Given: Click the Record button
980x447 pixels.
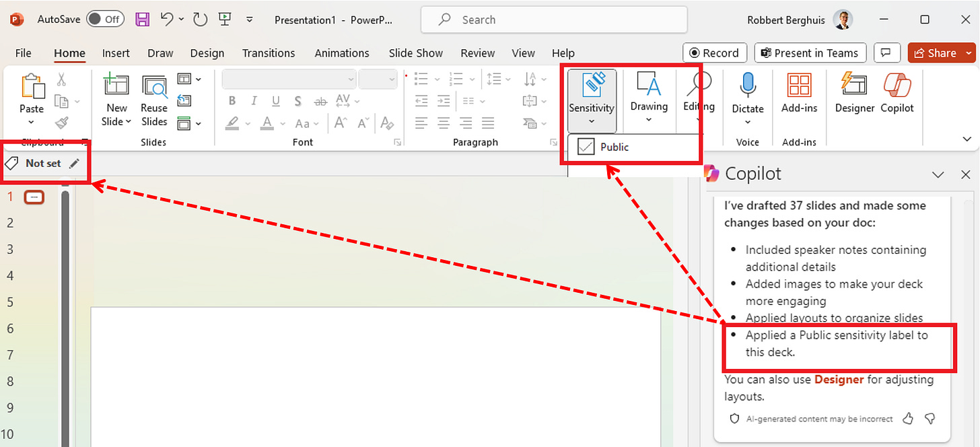Looking at the screenshot, I should coord(715,53).
